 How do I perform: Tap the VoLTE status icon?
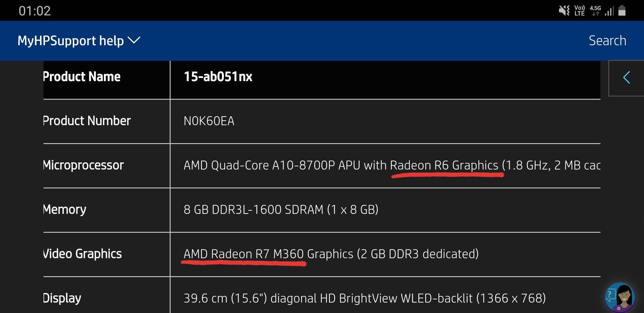579,11
